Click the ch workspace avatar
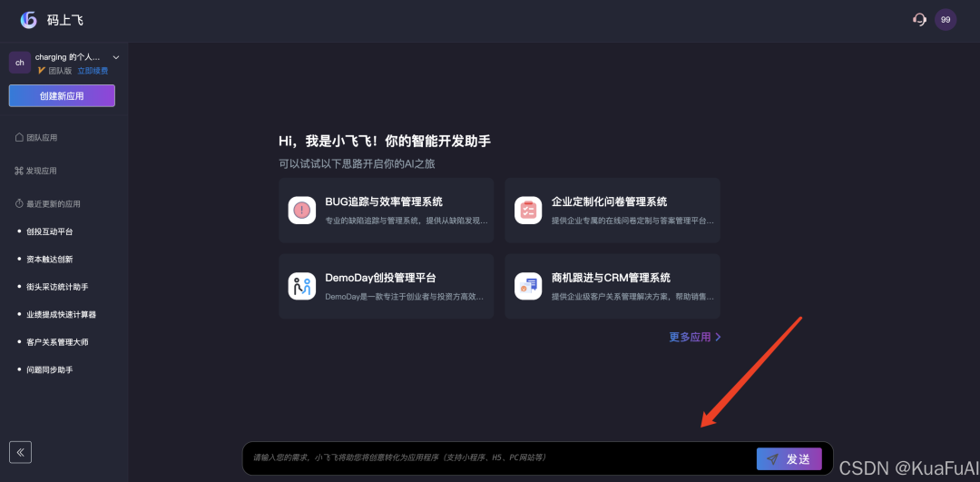 (x=20, y=63)
